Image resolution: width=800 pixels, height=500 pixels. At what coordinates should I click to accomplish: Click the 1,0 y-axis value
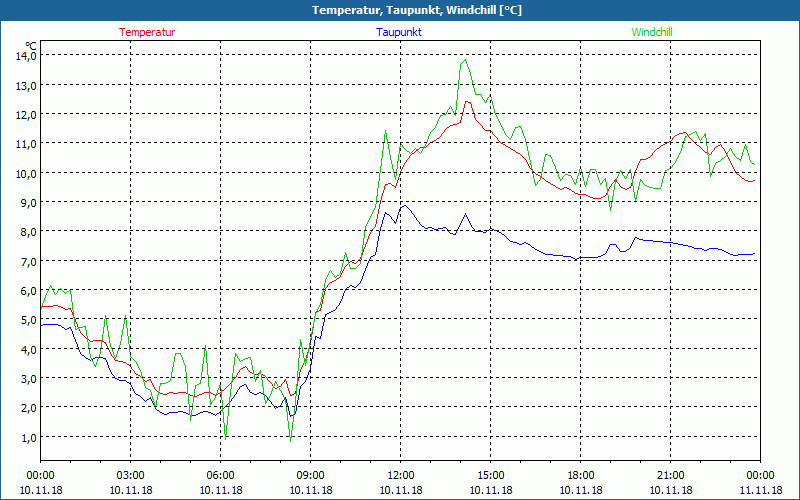(25, 437)
